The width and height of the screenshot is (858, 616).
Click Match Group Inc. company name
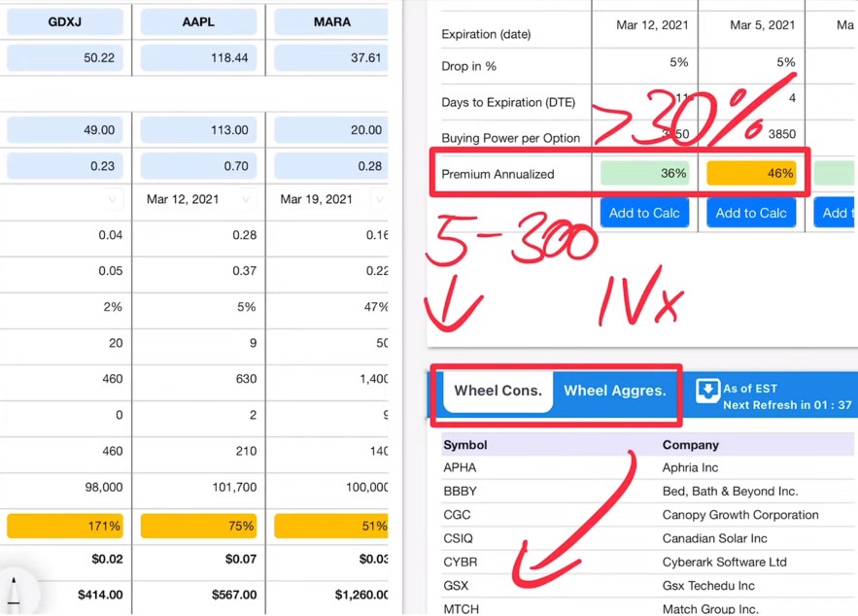point(710,609)
